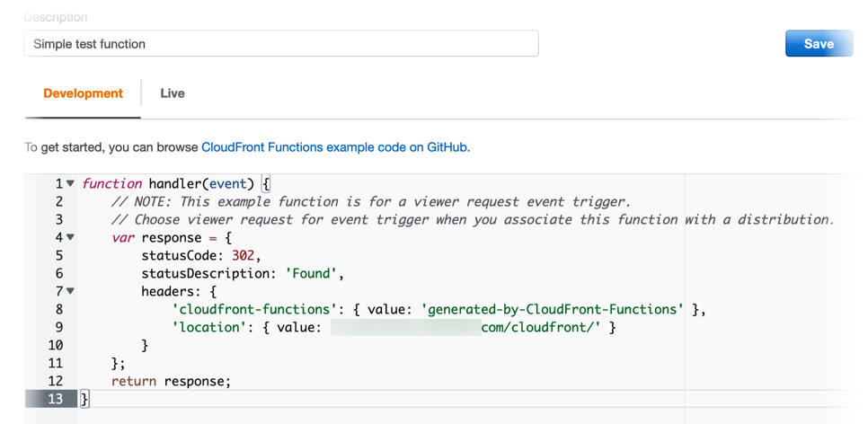Collapse the handler function fold arrow on line 1
868x424 pixels.
70,183
